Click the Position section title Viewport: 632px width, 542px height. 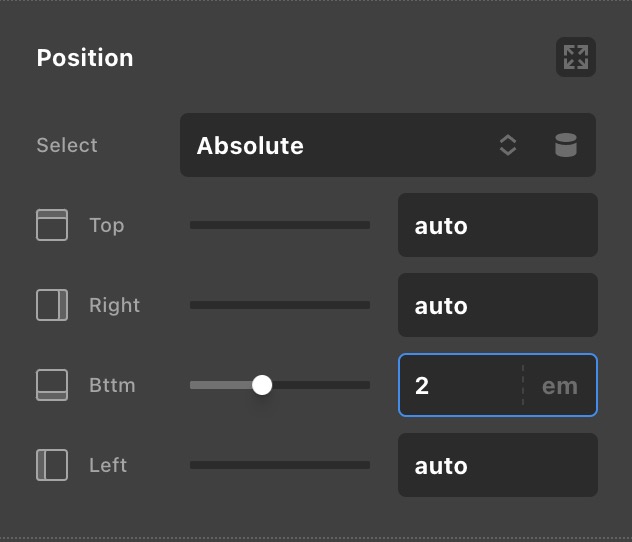pos(85,58)
